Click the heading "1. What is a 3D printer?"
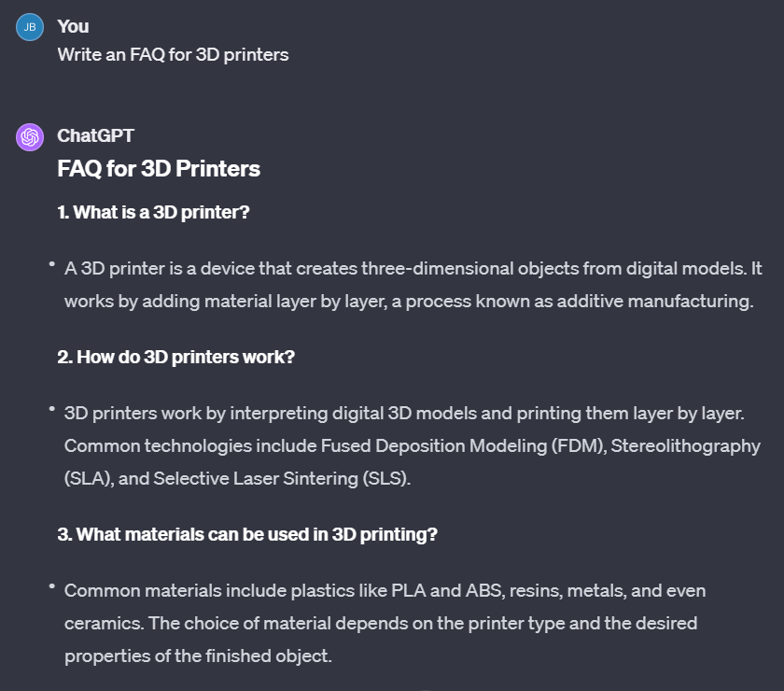784x691 pixels. 153,212
